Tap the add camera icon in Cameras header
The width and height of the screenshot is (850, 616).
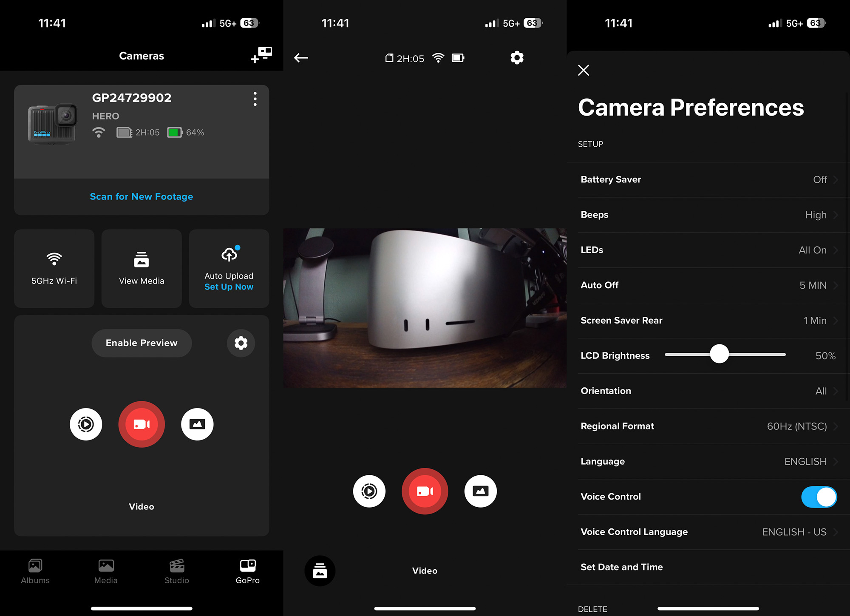(x=261, y=55)
